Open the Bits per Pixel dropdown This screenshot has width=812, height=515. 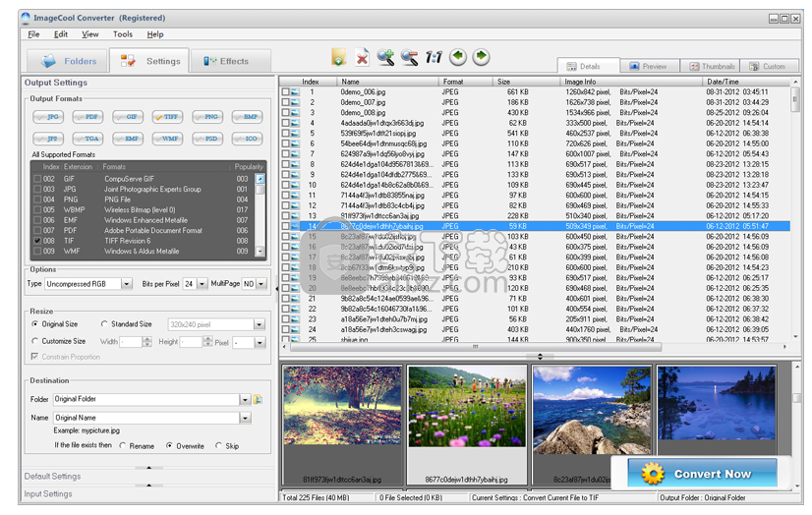[x=202, y=284]
